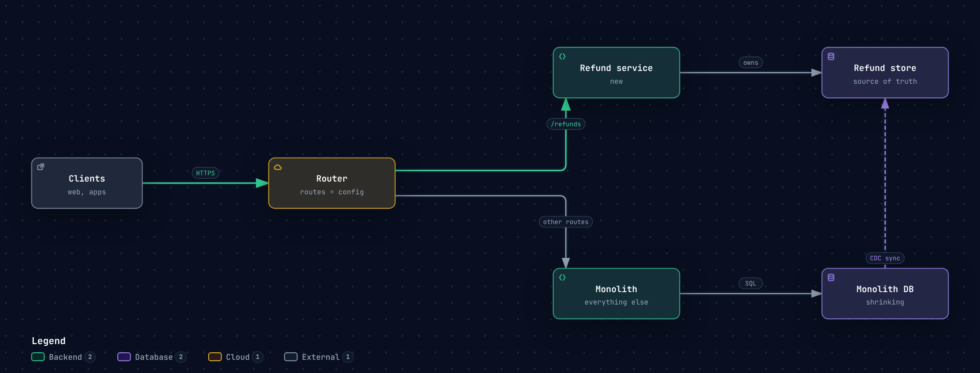The width and height of the screenshot is (980, 373).
Task: Toggle the Backend legend label
Action: click(x=65, y=357)
